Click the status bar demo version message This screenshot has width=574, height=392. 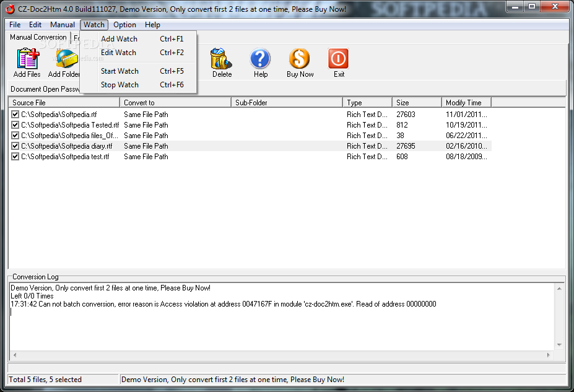coord(232,380)
